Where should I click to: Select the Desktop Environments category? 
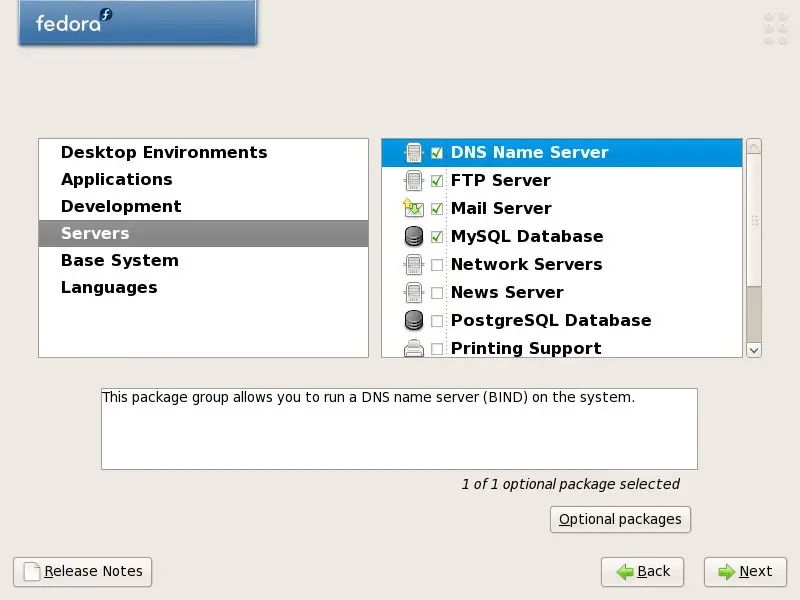pyautogui.click(x=204, y=152)
